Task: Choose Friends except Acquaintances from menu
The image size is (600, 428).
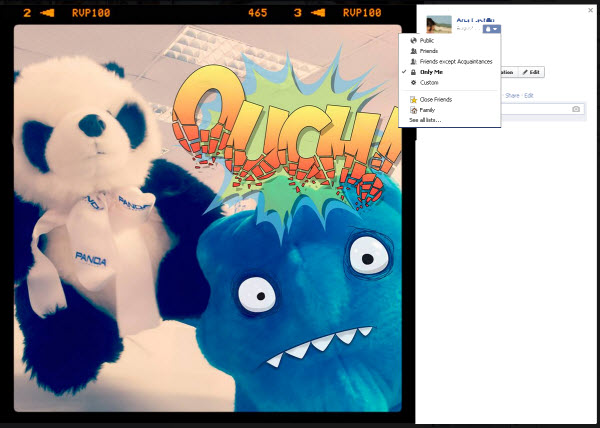Action: pos(457,61)
